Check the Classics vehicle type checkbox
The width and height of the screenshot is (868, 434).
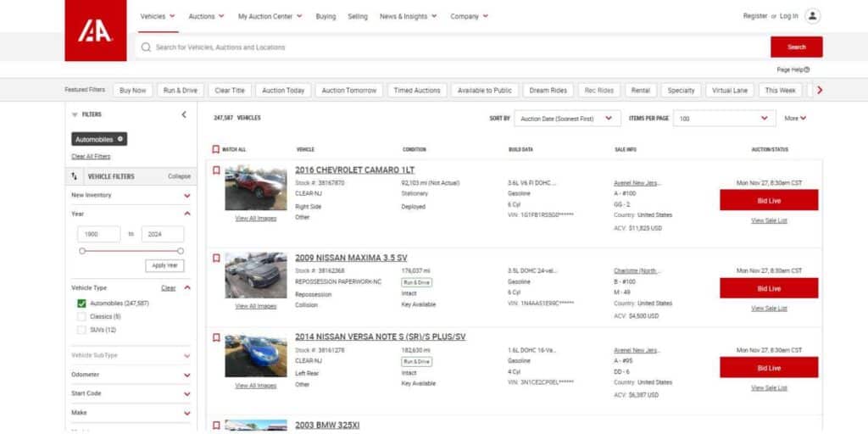tap(81, 317)
